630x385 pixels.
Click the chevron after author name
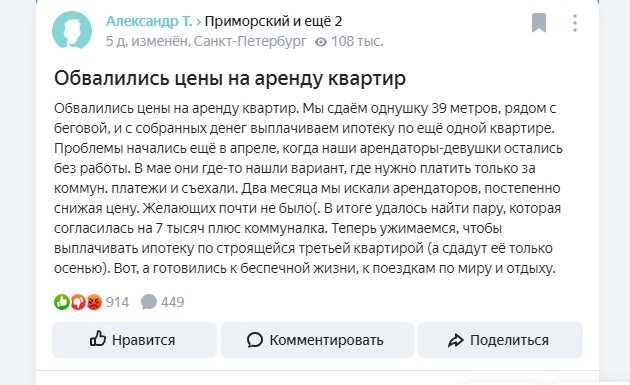(198, 21)
